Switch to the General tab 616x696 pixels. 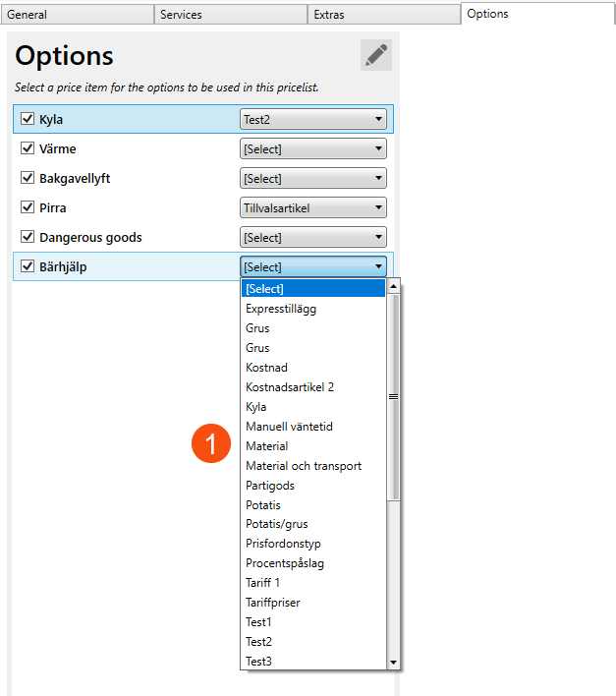click(77, 15)
